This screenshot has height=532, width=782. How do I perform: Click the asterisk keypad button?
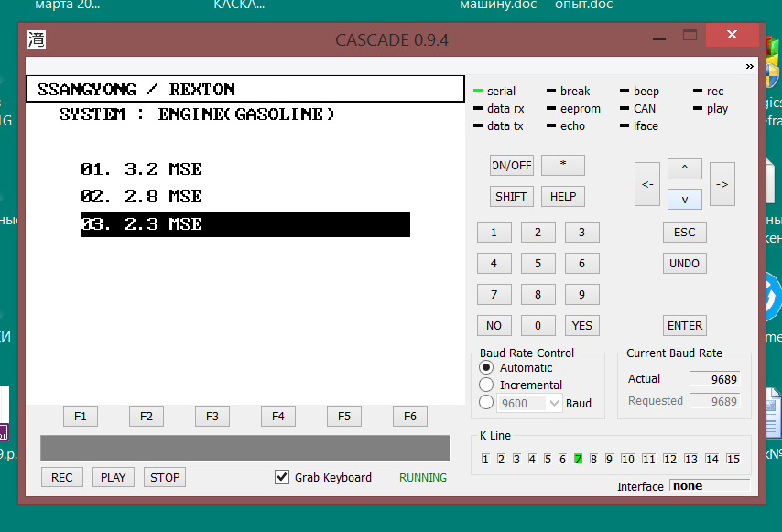[563, 166]
